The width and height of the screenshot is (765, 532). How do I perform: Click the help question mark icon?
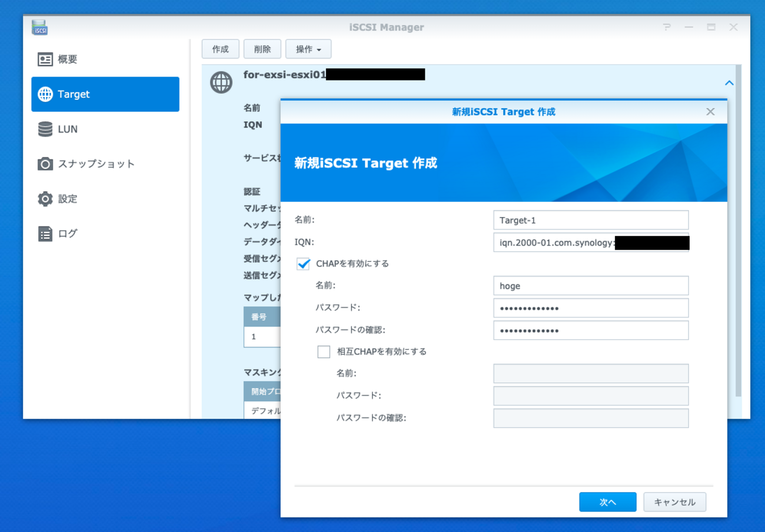coord(667,27)
